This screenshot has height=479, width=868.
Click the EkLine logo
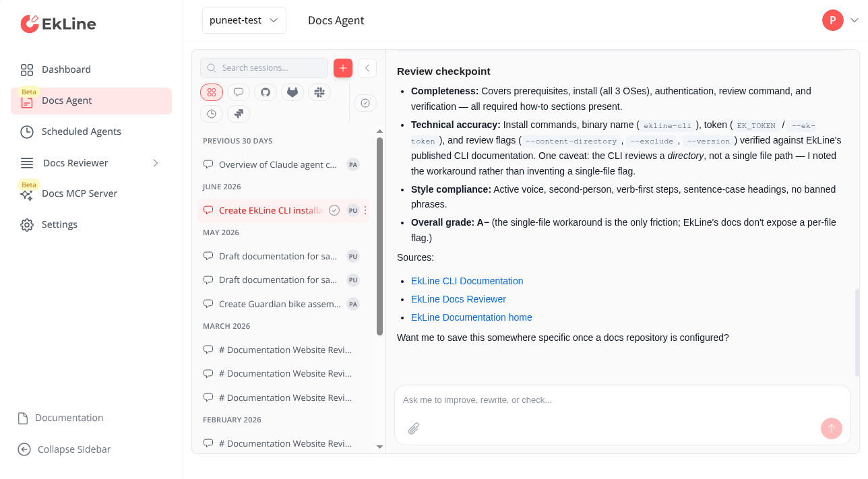pyautogui.click(x=58, y=24)
